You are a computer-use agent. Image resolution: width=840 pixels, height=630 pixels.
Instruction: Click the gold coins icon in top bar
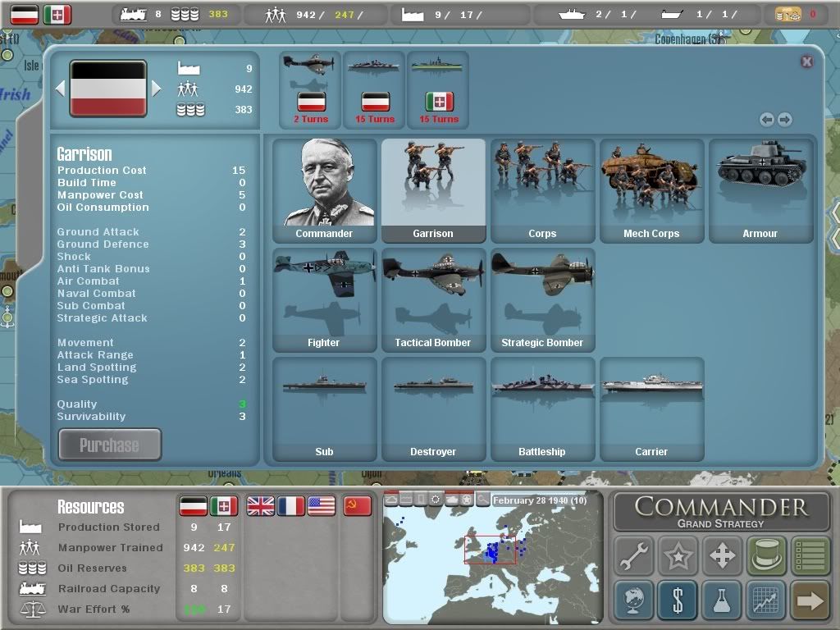(788, 15)
